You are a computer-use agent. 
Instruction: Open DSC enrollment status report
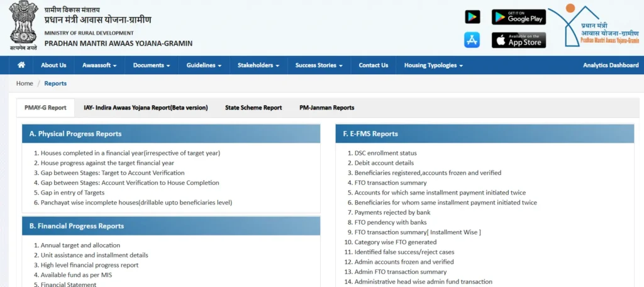(x=386, y=153)
